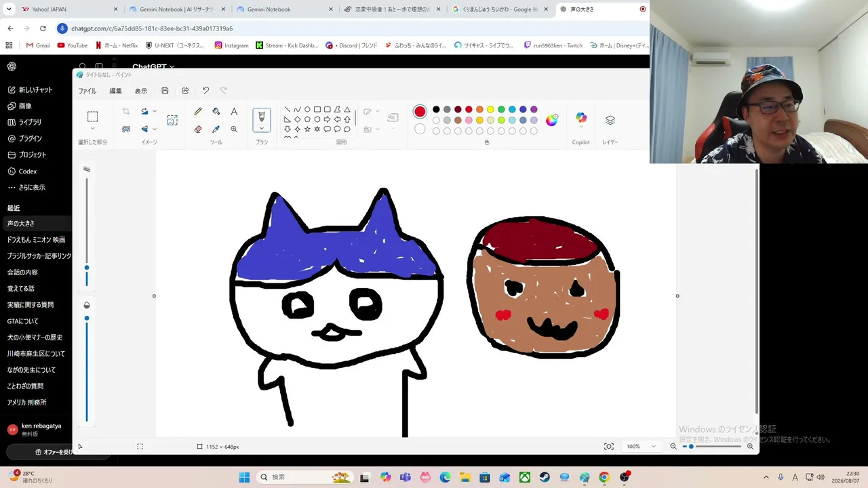Select the Eraser tool

point(198,129)
